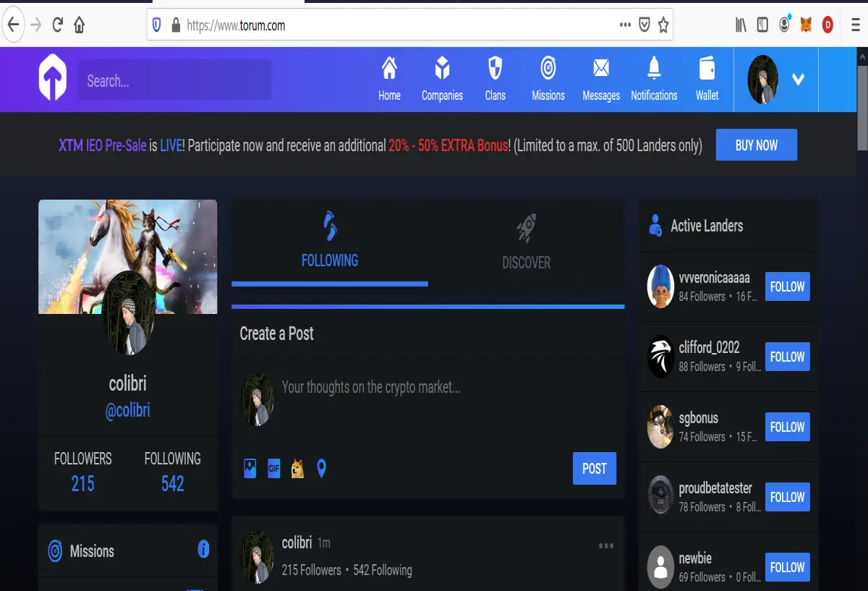Add a GIF using the GIF icon

pyautogui.click(x=273, y=468)
